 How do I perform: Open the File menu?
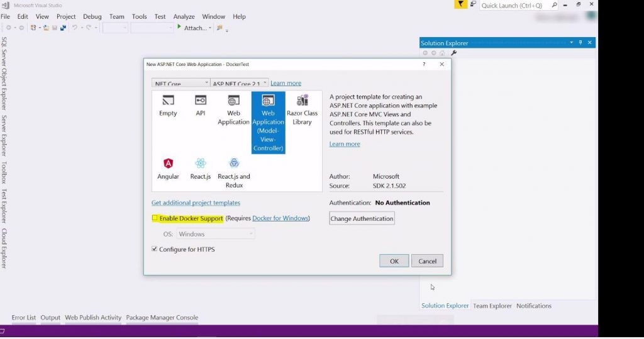pos(5,16)
